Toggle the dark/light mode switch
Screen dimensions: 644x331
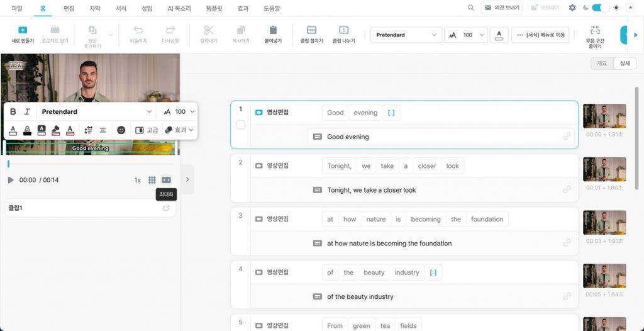click(600, 8)
